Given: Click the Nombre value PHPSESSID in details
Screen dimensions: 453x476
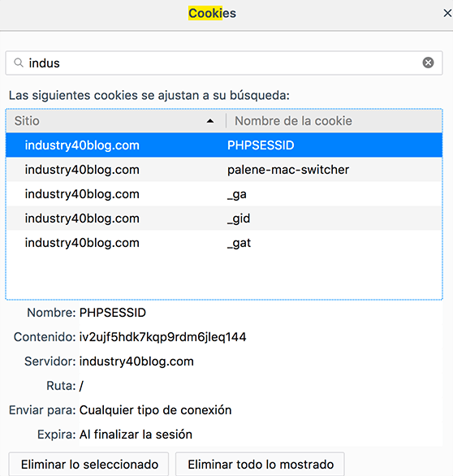Looking at the screenshot, I should pos(113,313).
